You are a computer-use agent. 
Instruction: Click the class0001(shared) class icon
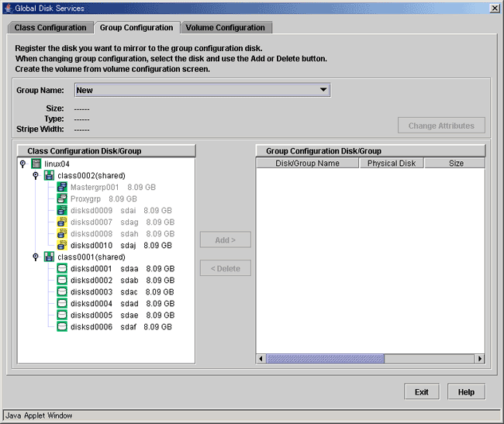(49, 257)
